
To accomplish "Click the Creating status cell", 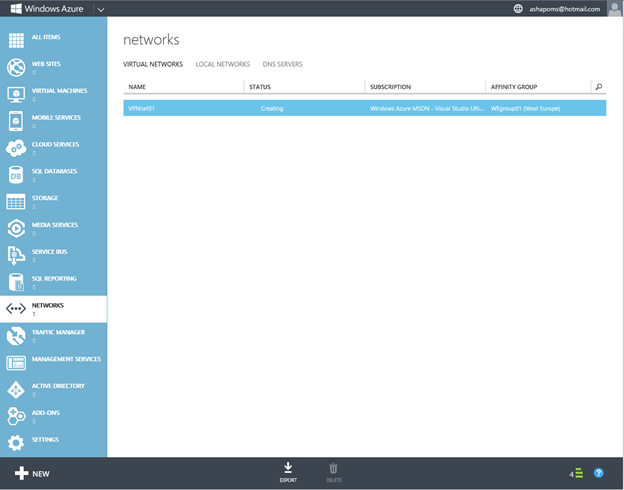I will tap(272, 108).
